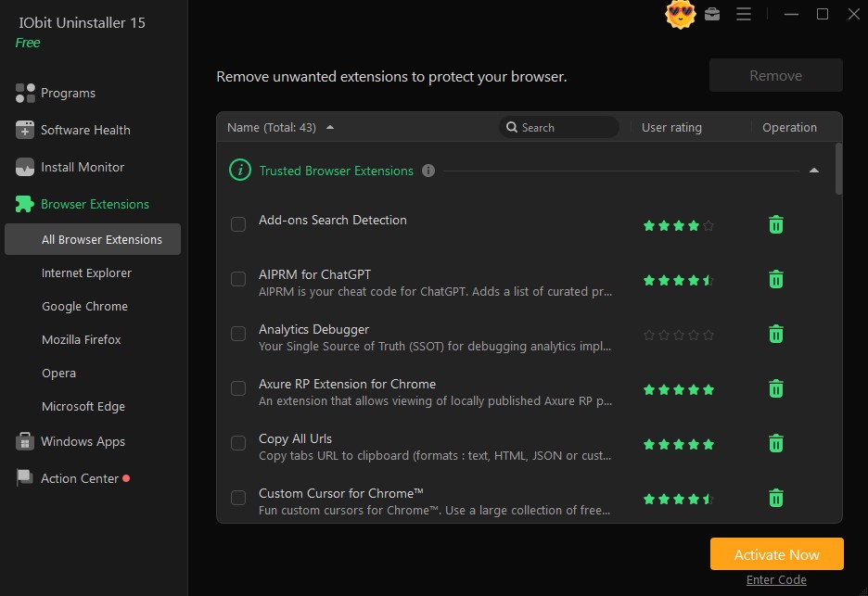Check Copy All Urls extension checkbox
Screen dimensions: 868x596
pos(237,443)
